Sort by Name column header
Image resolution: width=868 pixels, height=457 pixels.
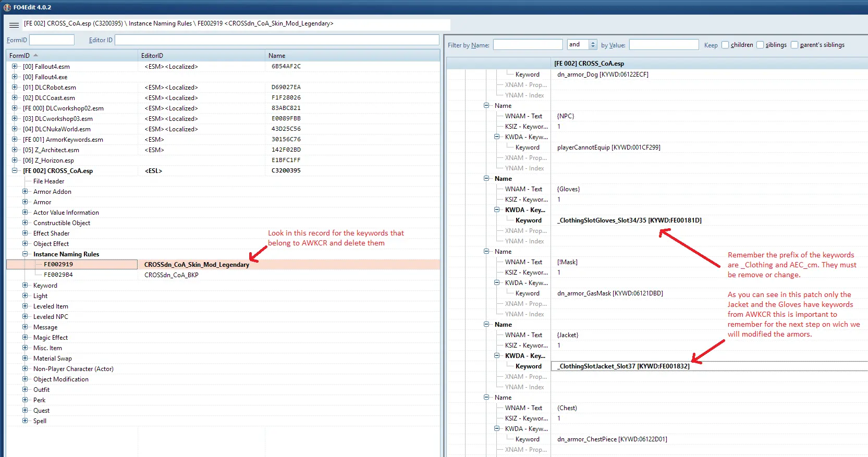pos(352,56)
